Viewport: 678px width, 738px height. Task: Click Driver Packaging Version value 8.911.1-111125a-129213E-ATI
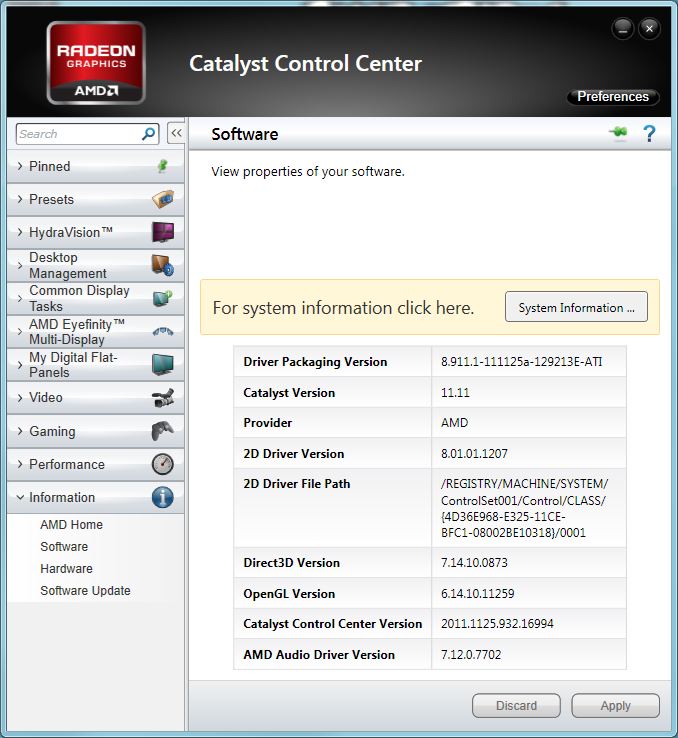[x=521, y=361]
